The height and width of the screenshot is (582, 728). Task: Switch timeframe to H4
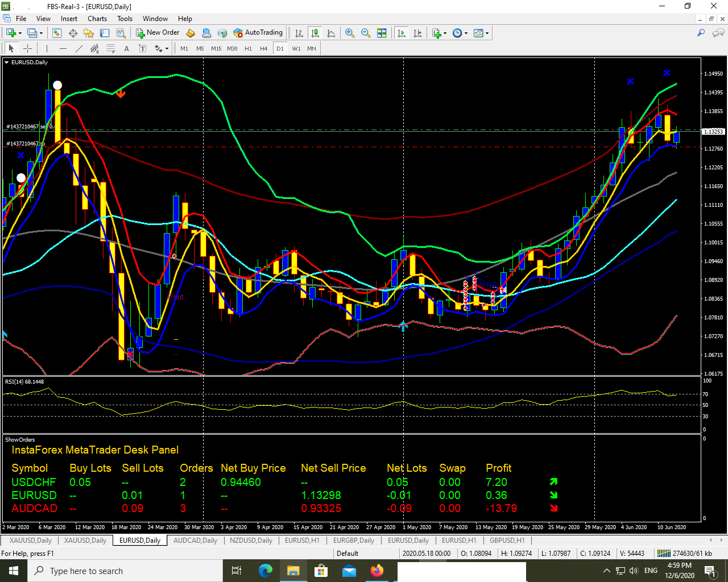(264, 48)
